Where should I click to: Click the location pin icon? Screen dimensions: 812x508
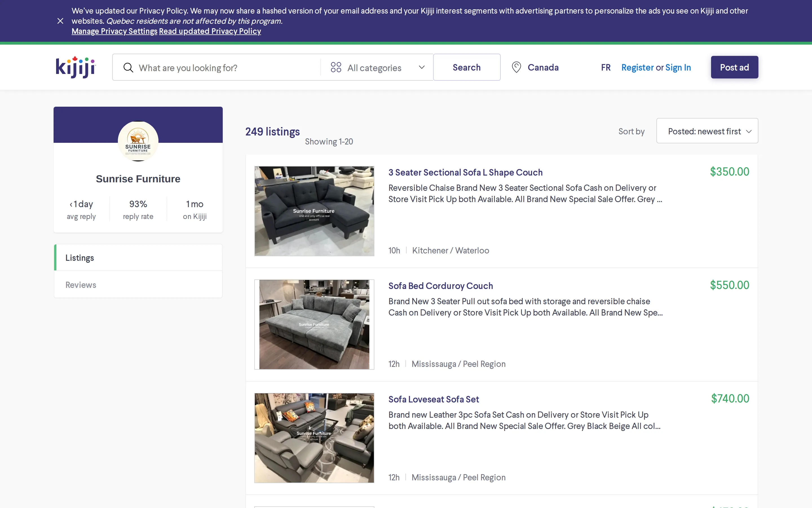(x=517, y=67)
